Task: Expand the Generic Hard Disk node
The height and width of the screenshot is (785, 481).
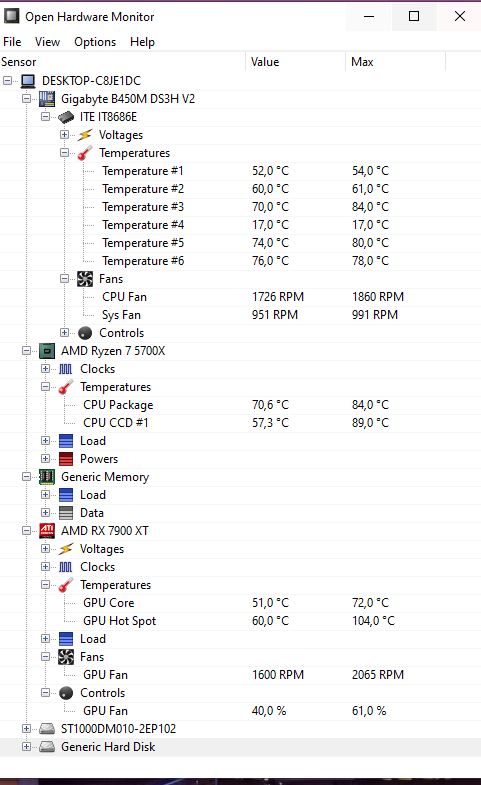Action: (27, 746)
